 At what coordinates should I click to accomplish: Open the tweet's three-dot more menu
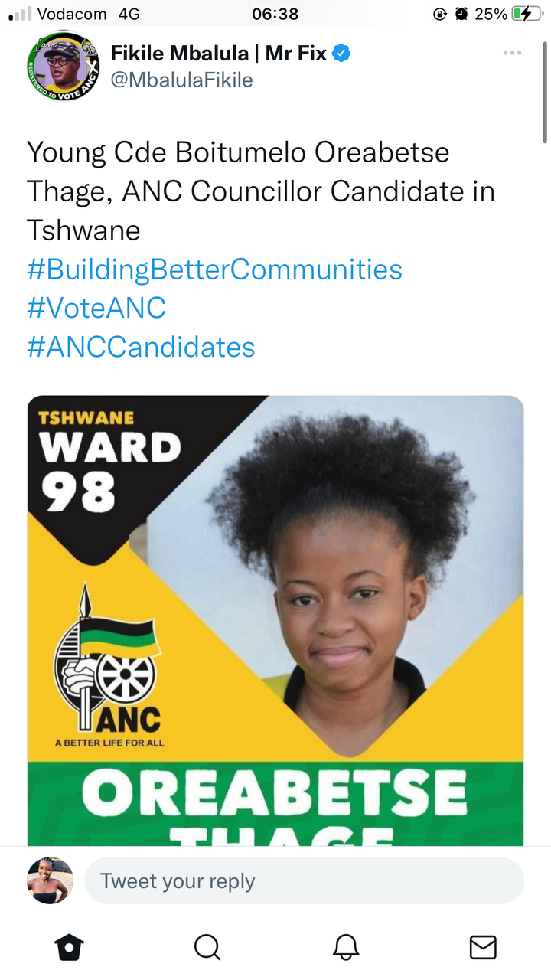click(512, 53)
